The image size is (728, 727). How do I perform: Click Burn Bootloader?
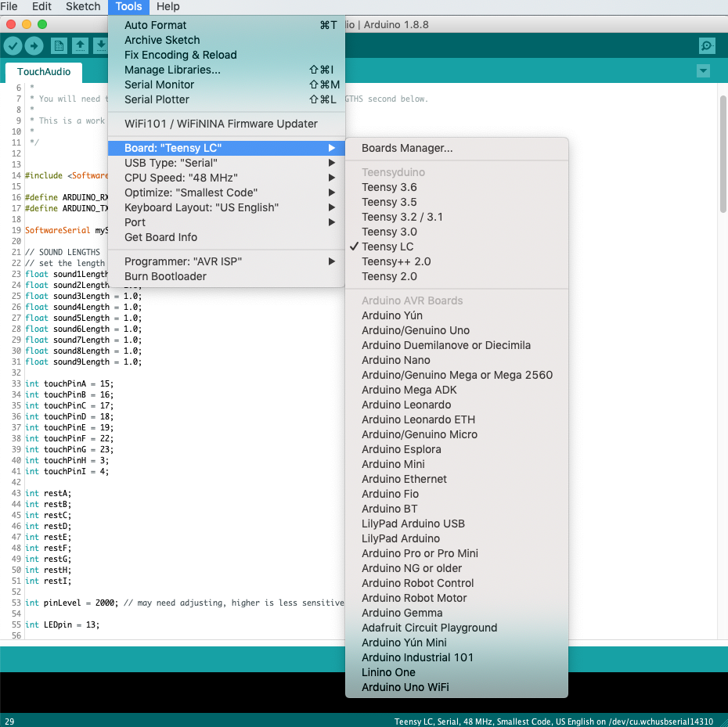226,276
